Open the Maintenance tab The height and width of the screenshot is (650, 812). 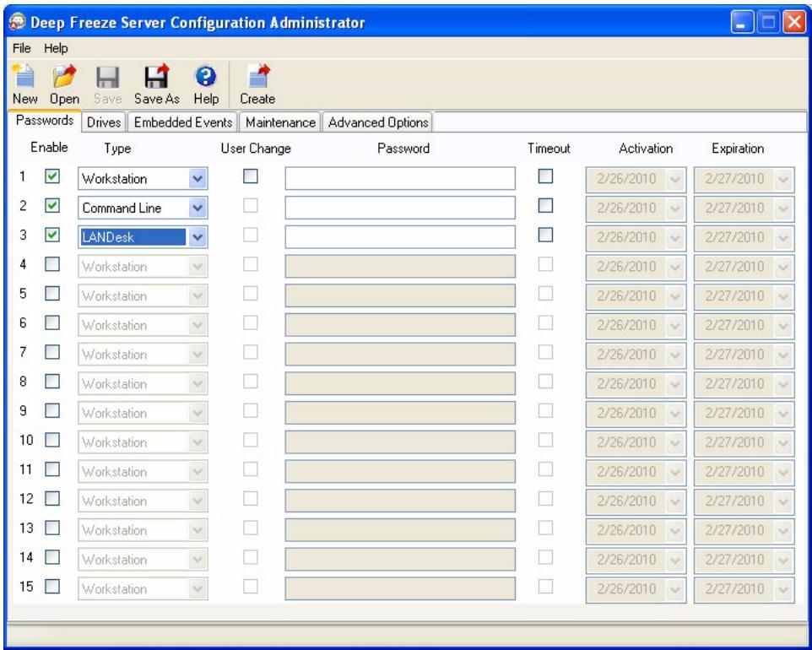(280, 122)
